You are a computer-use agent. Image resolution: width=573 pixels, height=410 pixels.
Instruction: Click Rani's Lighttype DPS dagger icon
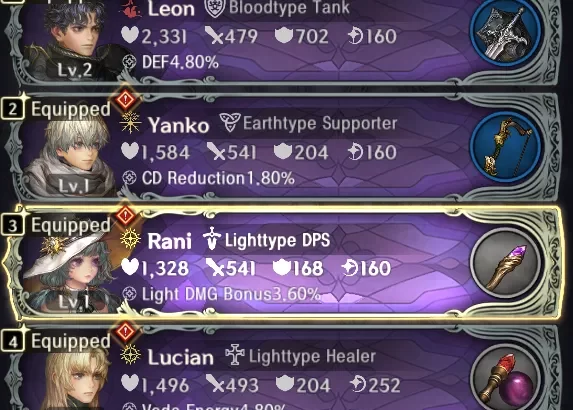212,239
